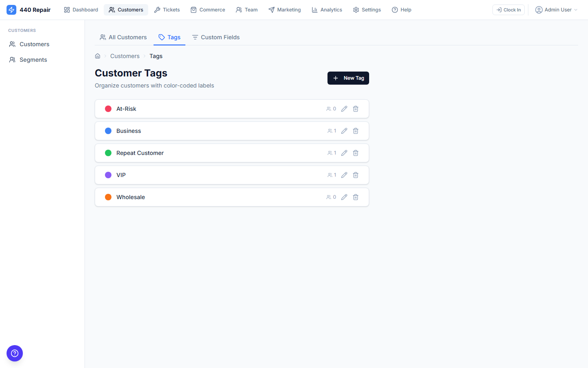
Task: Select the edit pencil beside Repeat Customer
Action: [344, 153]
